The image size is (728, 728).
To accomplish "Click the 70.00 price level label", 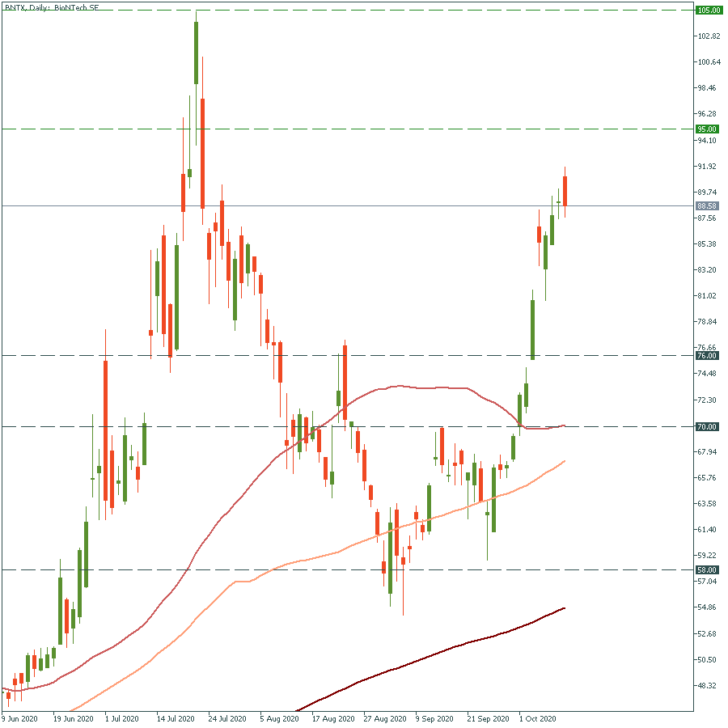I will coord(709,426).
